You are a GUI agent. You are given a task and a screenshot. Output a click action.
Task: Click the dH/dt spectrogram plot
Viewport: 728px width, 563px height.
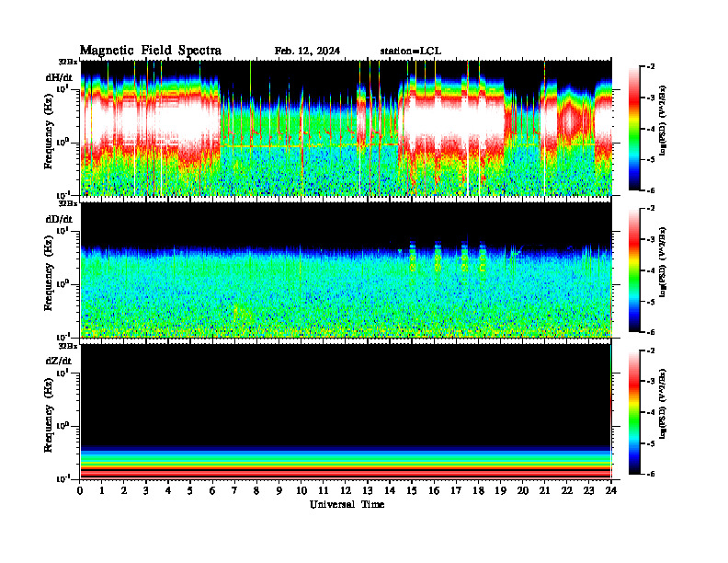347,128
